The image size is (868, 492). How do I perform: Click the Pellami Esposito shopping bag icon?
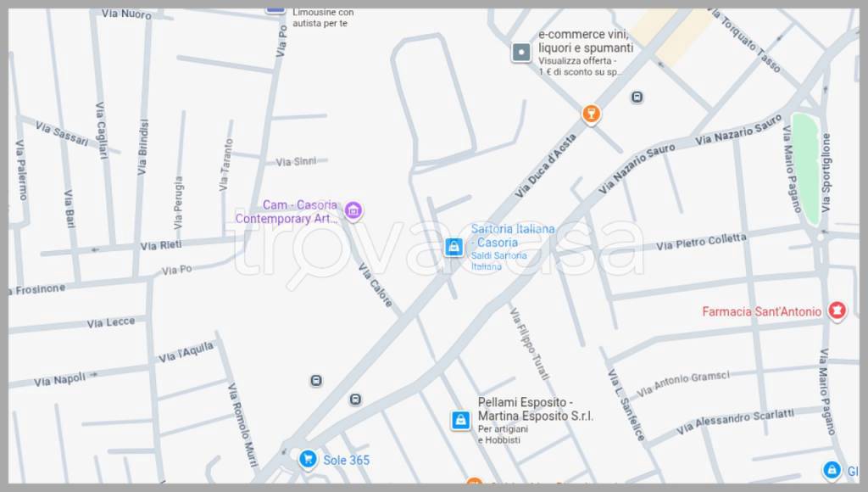click(x=460, y=421)
